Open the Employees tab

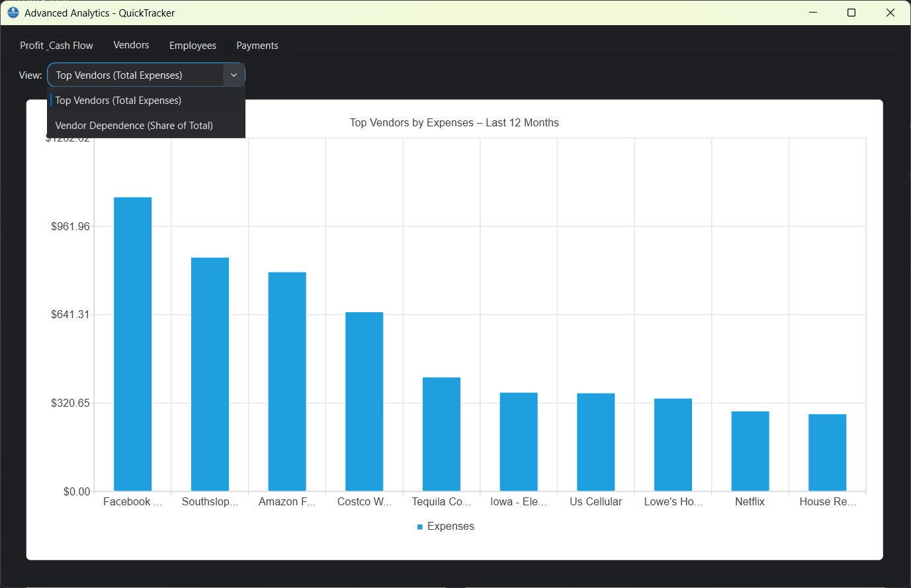[193, 45]
